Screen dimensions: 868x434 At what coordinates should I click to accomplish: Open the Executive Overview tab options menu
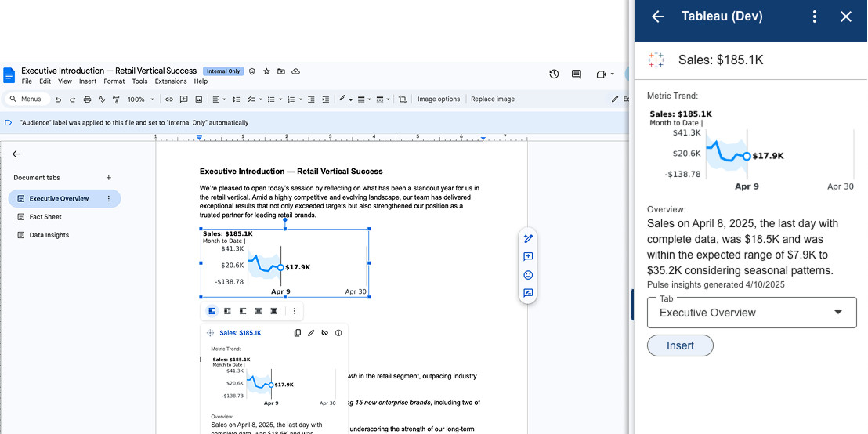point(108,199)
